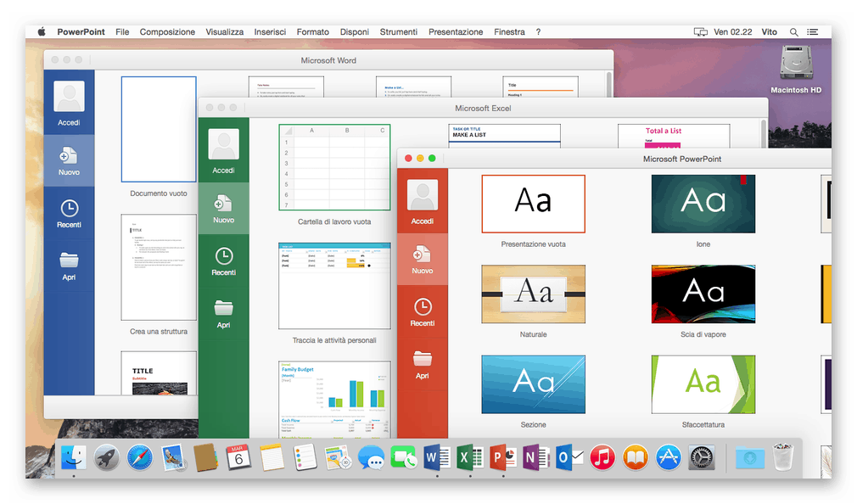Click Accedi avatar in Word sidebar
The width and height of the screenshot is (857, 504).
[x=69, y=97]
